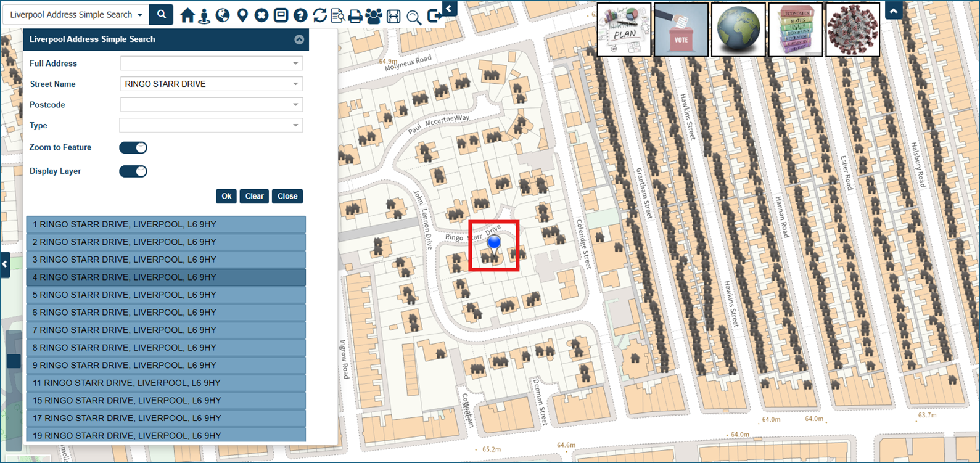980x463 pixels.
Task: Click the help question mark icon
Action: [x=300, y=15]
